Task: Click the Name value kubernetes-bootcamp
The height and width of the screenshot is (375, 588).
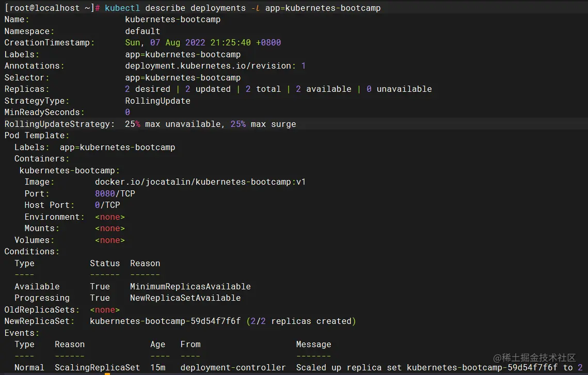Action: click(x=172, y=20)
